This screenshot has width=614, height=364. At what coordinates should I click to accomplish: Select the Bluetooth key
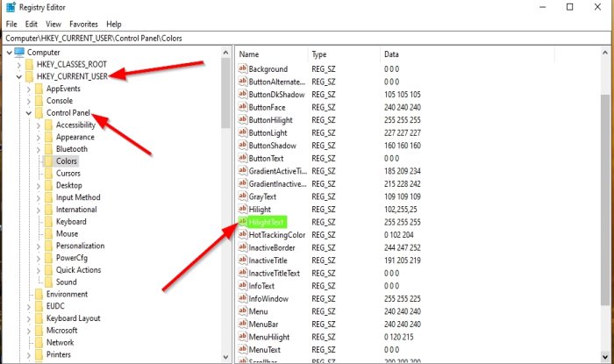(72, 149)
